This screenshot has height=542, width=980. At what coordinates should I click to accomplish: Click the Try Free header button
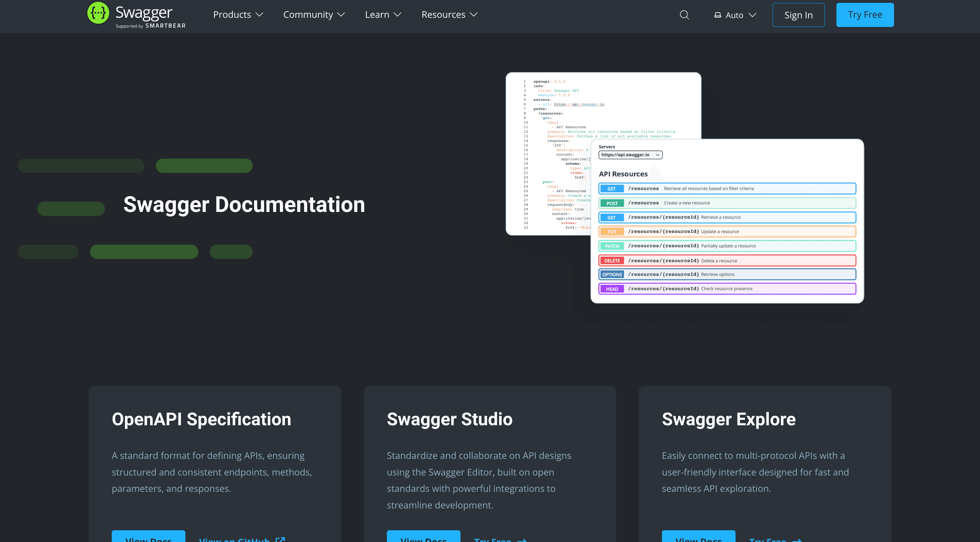click(865, 15)
